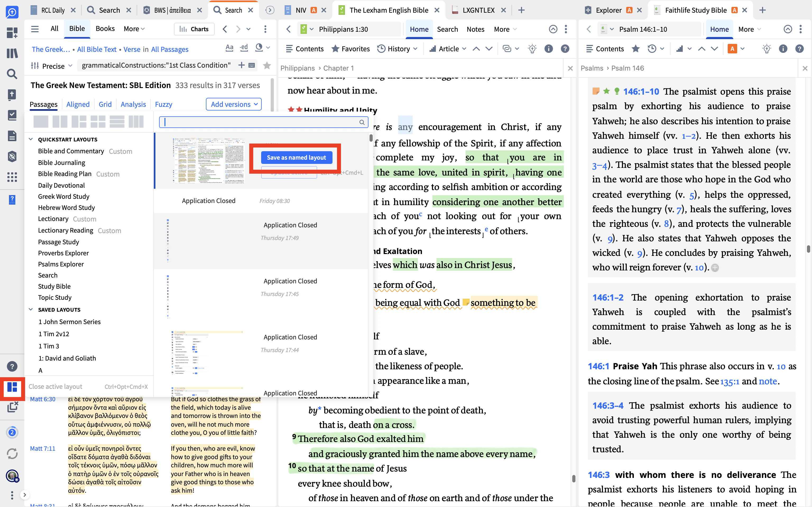This screenshot has width=812, height=507.
Task: Follow the 135:1 link in study notes
Action: [x=730, y=382]
